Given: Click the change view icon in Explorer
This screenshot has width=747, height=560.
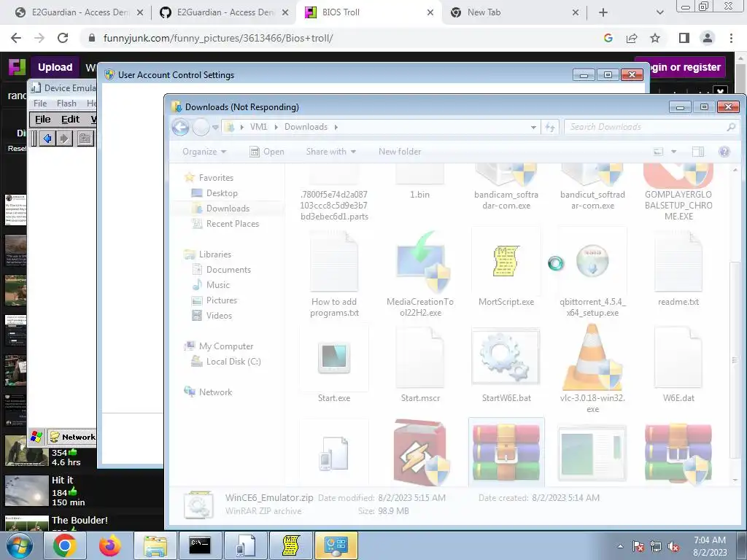Looking at the screenshot, I should (x=659, y=152).
